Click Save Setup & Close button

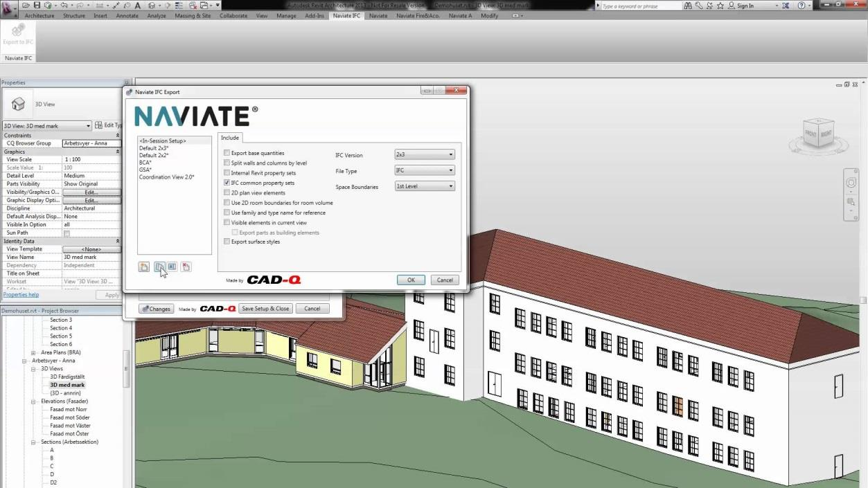click(x=265, y=309)
